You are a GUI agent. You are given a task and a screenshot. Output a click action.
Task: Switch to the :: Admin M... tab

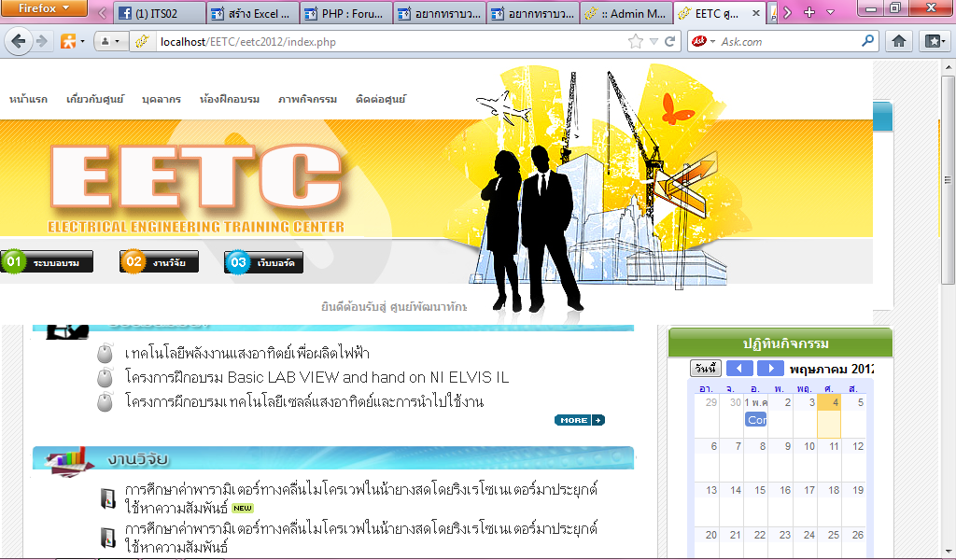coord(626,13)
